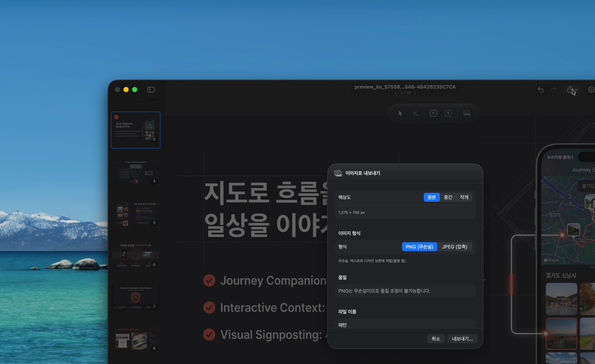595x364 pixels.
Task: Choose PNG (무손실) format
Action: [x=419, y=247]
